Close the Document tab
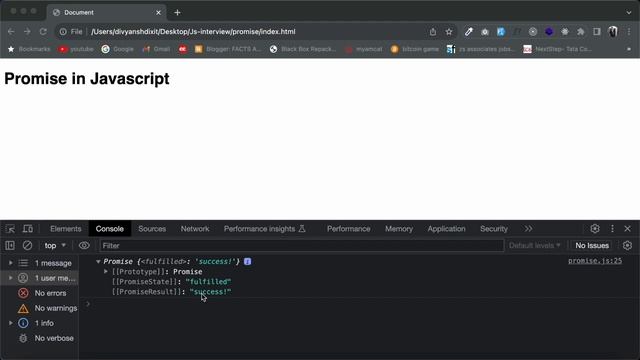Viewport: 640px width, 360px height. [158, 13]
